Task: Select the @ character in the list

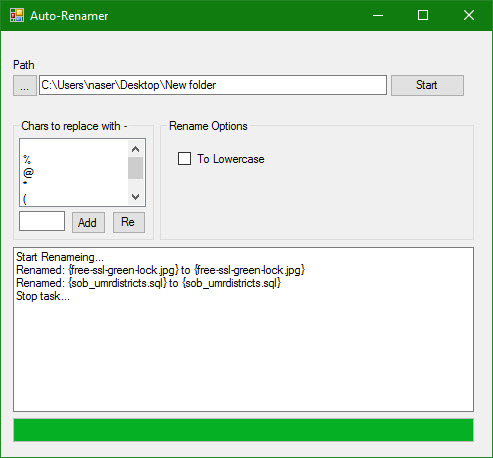Action: [x=28, y=173]
